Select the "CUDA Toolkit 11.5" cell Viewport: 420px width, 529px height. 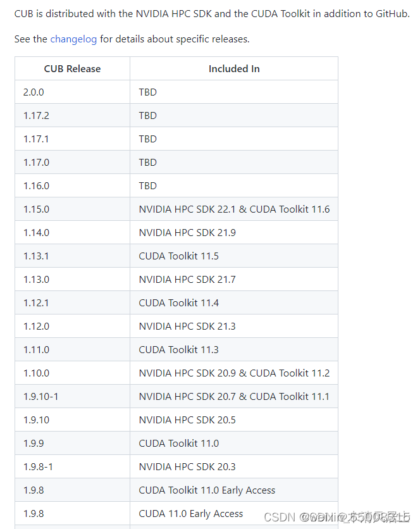[x=234, y=256]
